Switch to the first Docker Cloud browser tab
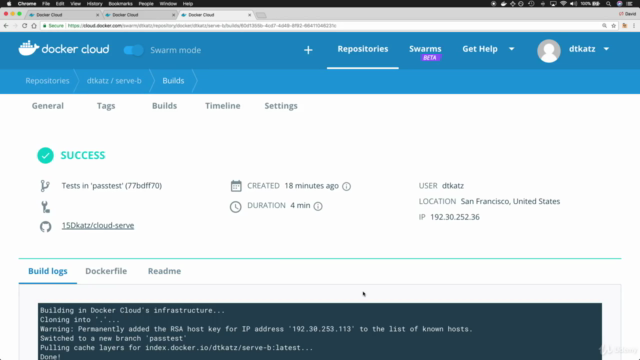This screenshot has height=360, width=640. pos(64,15)
